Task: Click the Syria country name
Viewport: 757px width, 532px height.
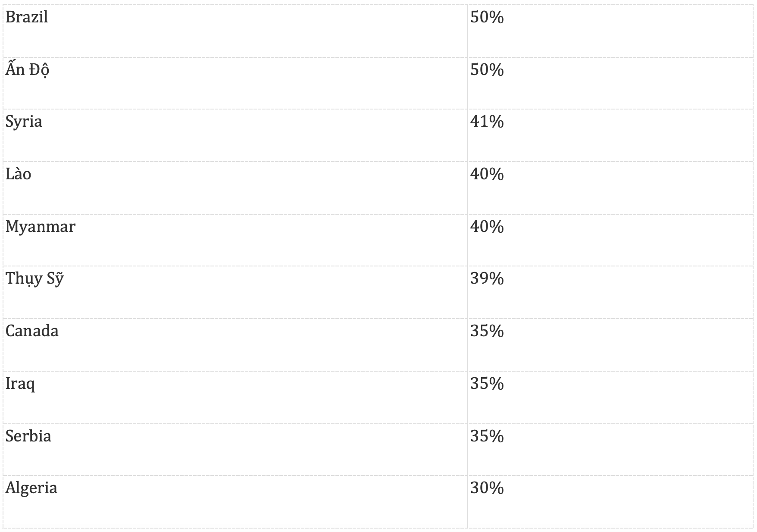Action: coord(24,122)
